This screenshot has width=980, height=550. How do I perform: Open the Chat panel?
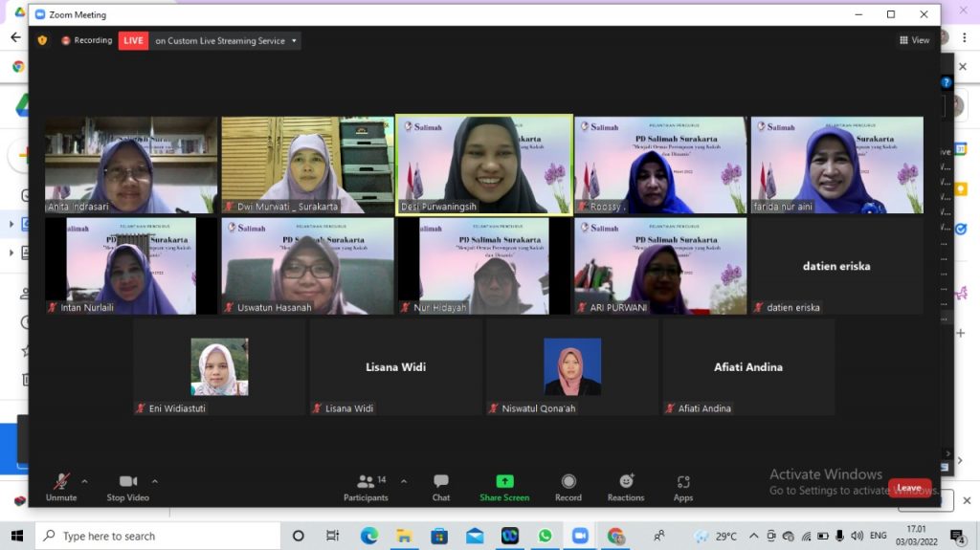coord(440,487)
